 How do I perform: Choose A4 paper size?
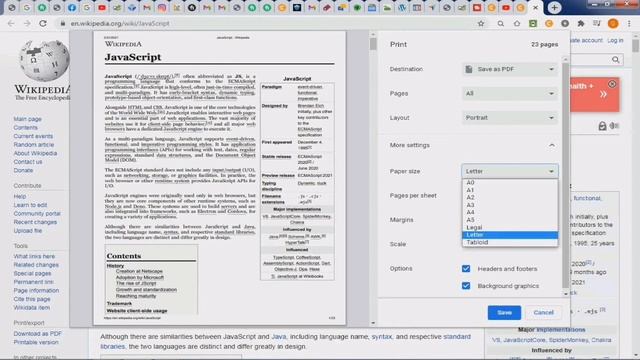point(510,212)
